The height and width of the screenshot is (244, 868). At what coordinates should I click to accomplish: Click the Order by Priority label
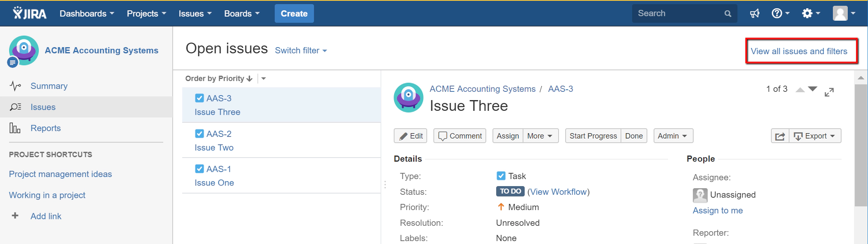214,79
